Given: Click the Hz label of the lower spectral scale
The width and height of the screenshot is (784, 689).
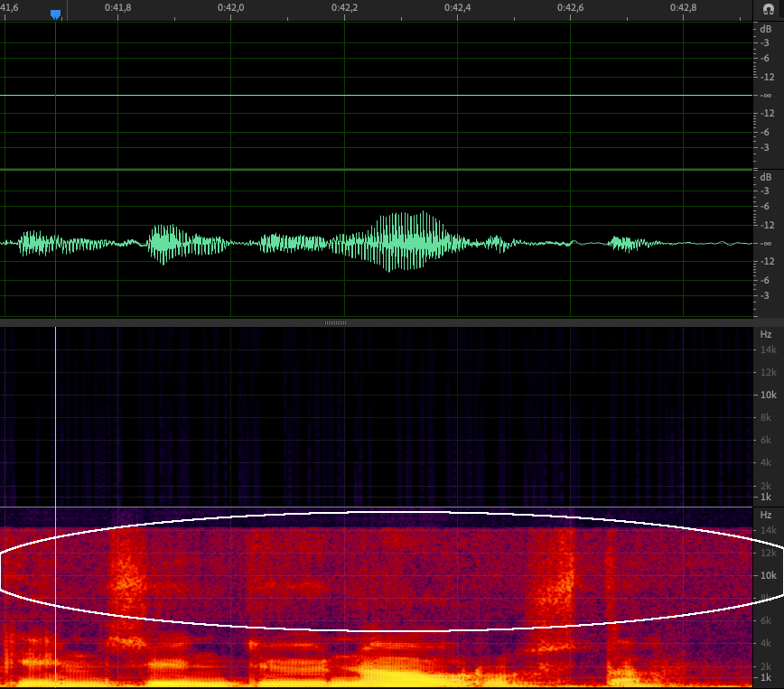Looking at the screenshot, I should pos(765,515).
